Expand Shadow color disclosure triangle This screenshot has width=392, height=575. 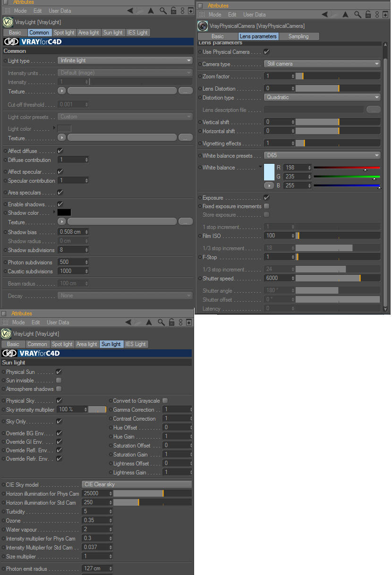click(x=54, y=212)
